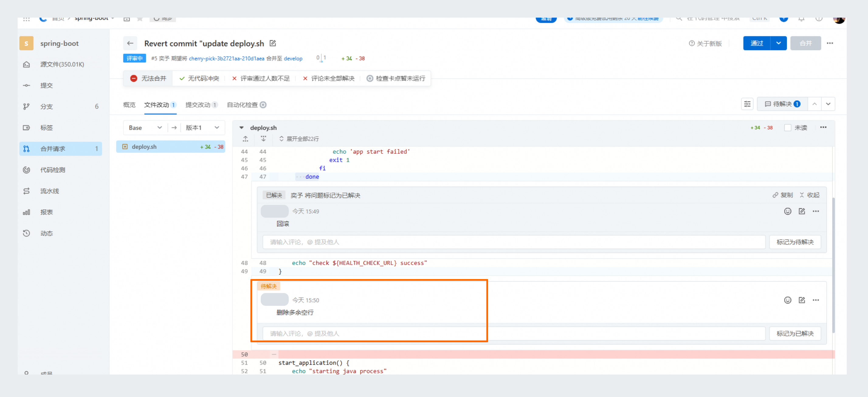
Task: Mark the 15:50 thread as resolved
Action: [x=795, y=333]
